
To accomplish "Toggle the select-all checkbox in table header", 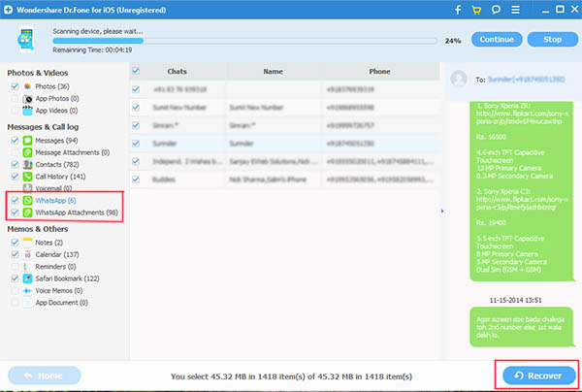I will [x=136, y=71].
